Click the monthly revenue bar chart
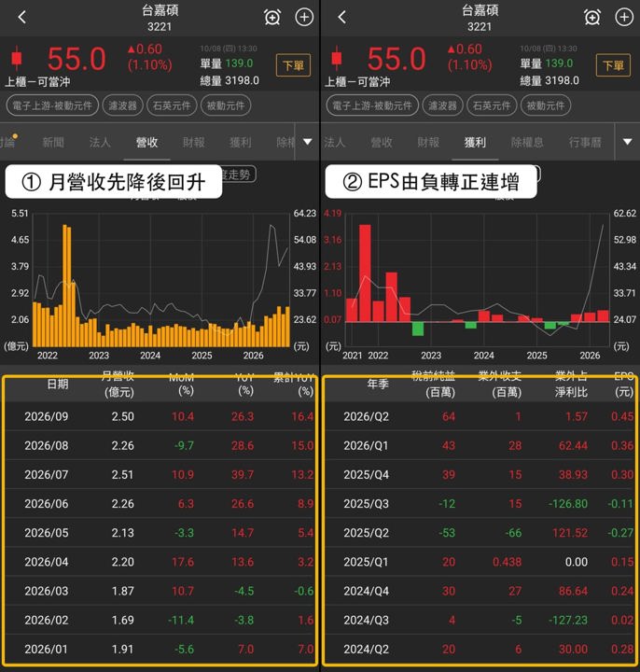640x672 pixels. [x=161, y=280]
